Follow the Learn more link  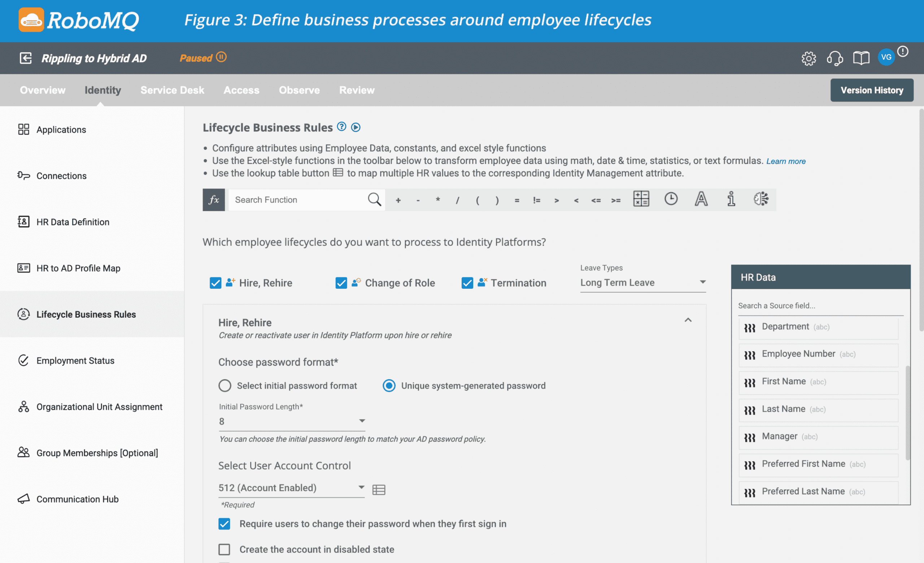tap(786, 161)
